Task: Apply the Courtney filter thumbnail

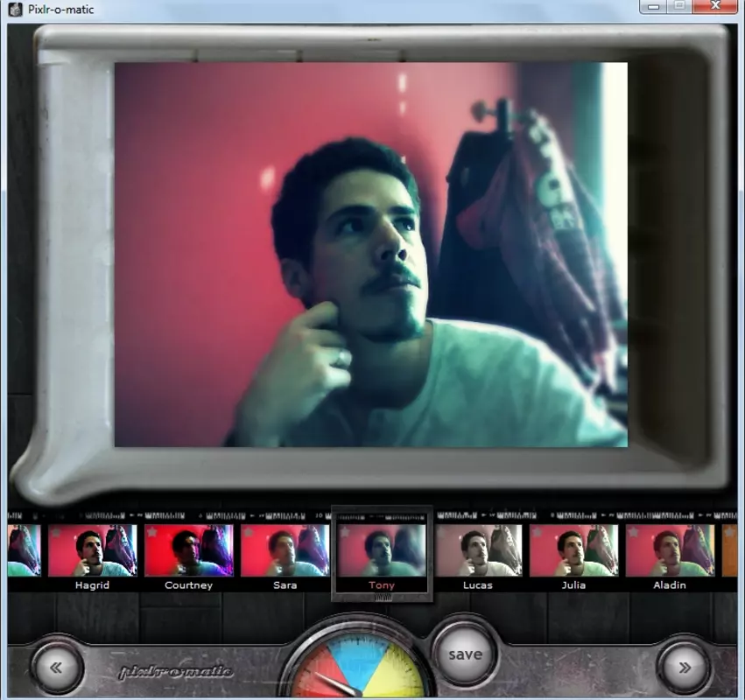Action: click(x=188, y=550)
